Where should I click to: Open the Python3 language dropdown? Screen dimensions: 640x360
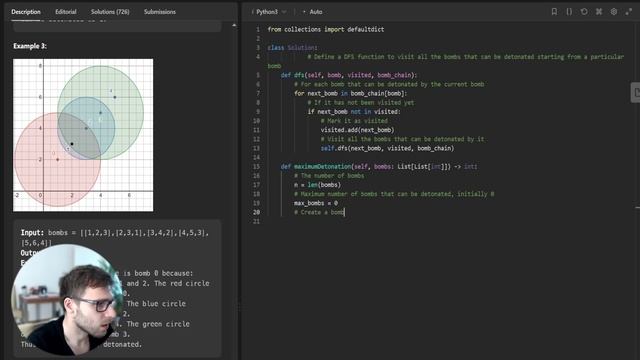click(269, 12)
